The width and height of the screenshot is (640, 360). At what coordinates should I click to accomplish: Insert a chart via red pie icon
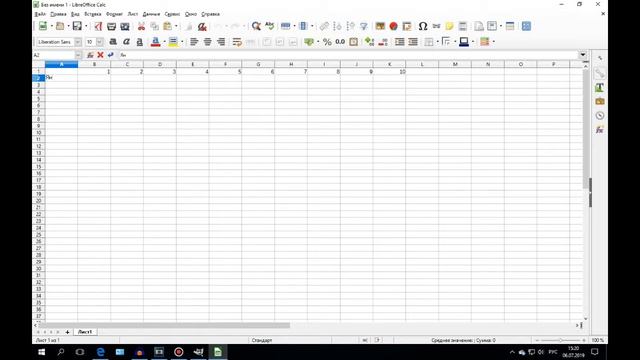pyautogui.click(x=393, y=26)
